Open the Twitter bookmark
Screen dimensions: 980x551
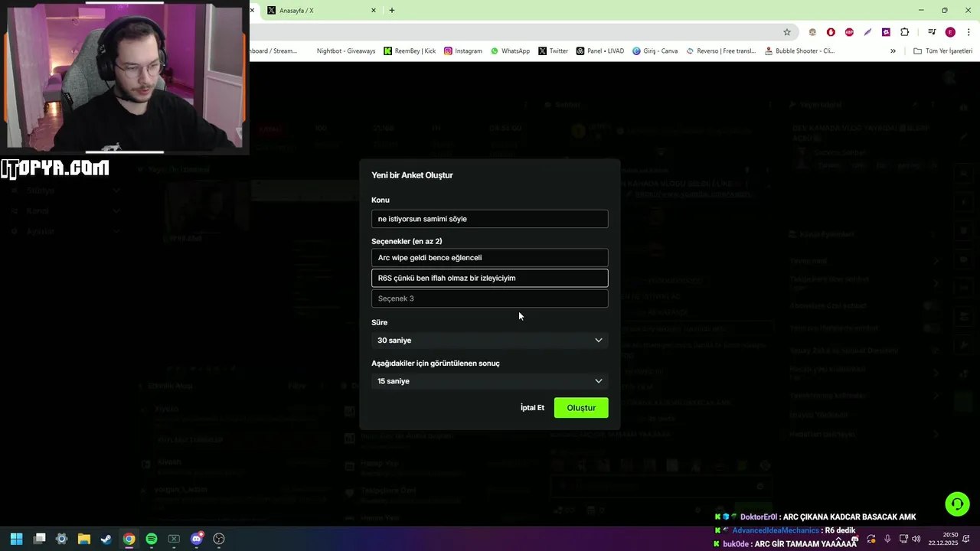coord(553,51)
